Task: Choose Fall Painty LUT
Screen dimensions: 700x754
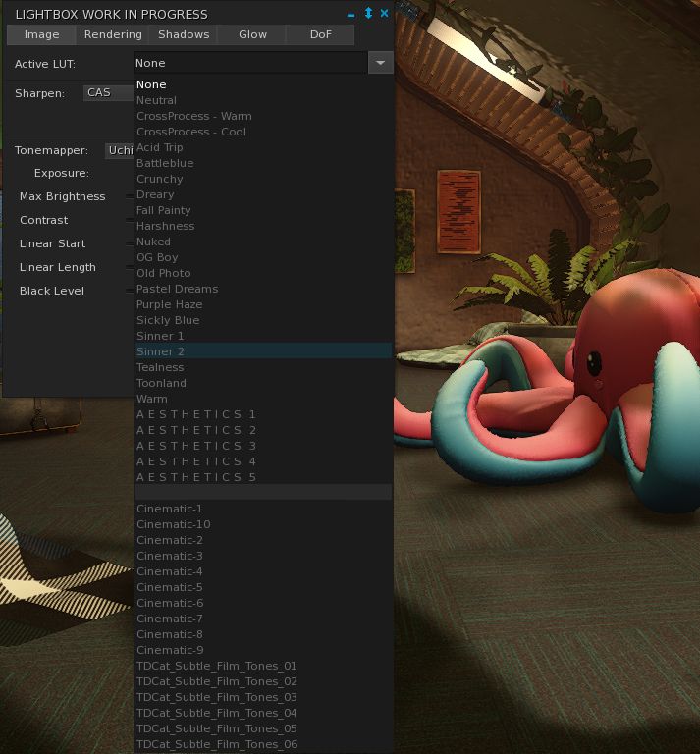Action: tap(263, 210)
